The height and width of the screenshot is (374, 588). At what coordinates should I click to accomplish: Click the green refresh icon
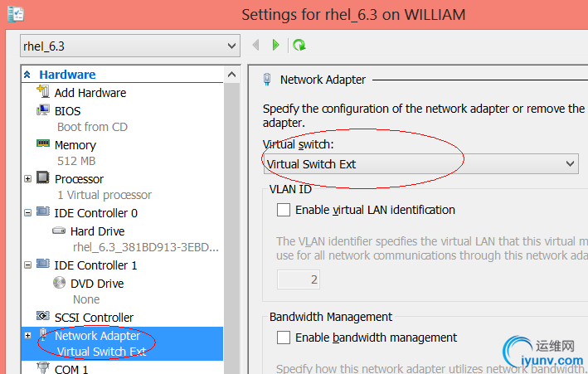(299, 45)
